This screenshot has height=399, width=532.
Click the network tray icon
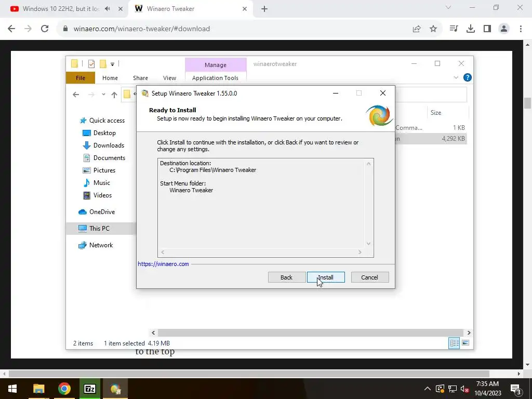(453, 389)
